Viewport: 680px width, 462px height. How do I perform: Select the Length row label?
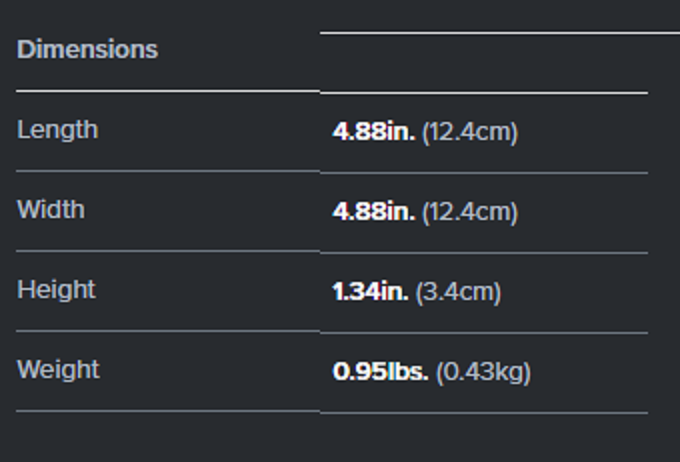[x=57, y=130]
